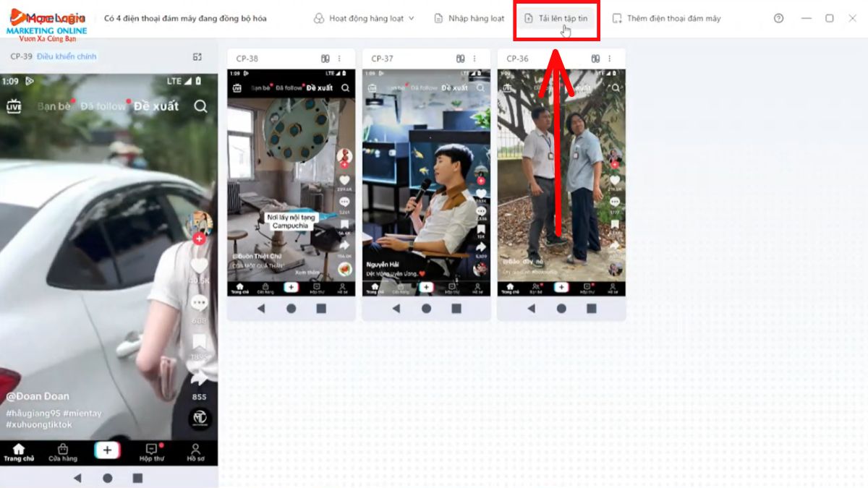Tap plus create button on CP-38
868x488 pixels.
pyautogui.click(x=291, y=287)
